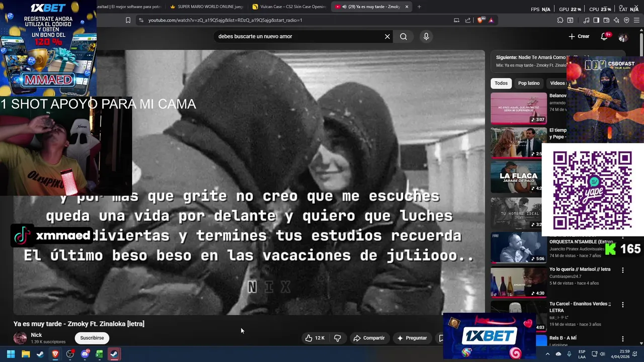Open Brave Shields lion icon
Image resolution: width=644 pixels, height=362 pixels.
click(x=480, y=20)
